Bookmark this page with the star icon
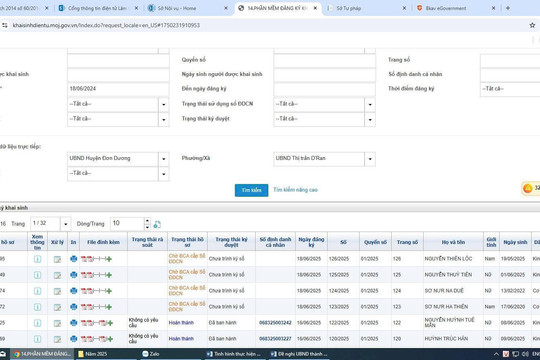Viewport: 540px width, 360px height. click(x=532, y=25)
